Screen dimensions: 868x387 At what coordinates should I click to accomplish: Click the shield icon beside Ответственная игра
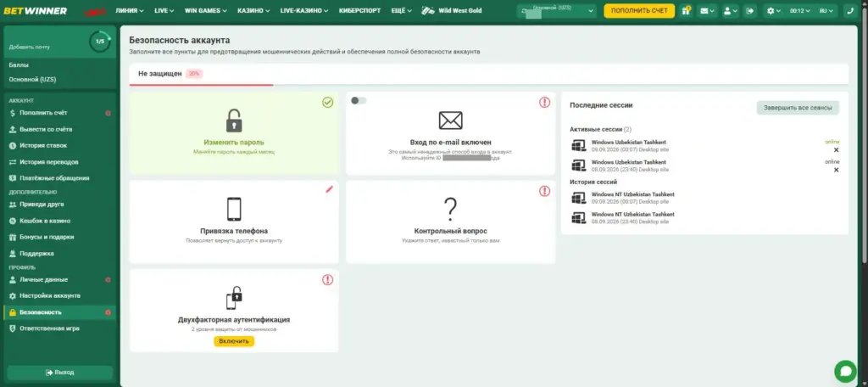(13, 328)
